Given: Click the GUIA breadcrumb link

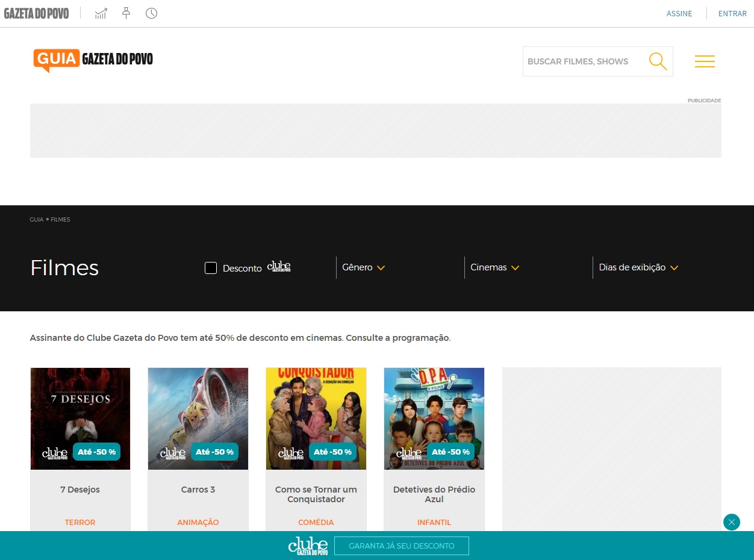Looking at the screenshot, I should (x=37, y=220).
